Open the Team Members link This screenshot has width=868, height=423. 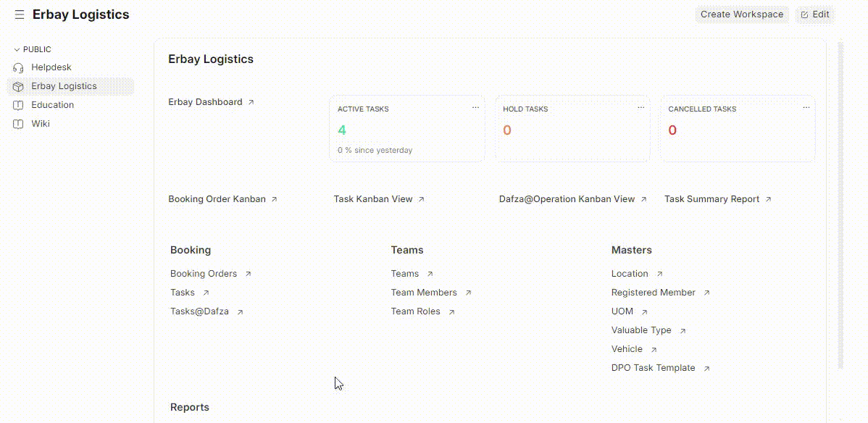[x=424, y=293]
